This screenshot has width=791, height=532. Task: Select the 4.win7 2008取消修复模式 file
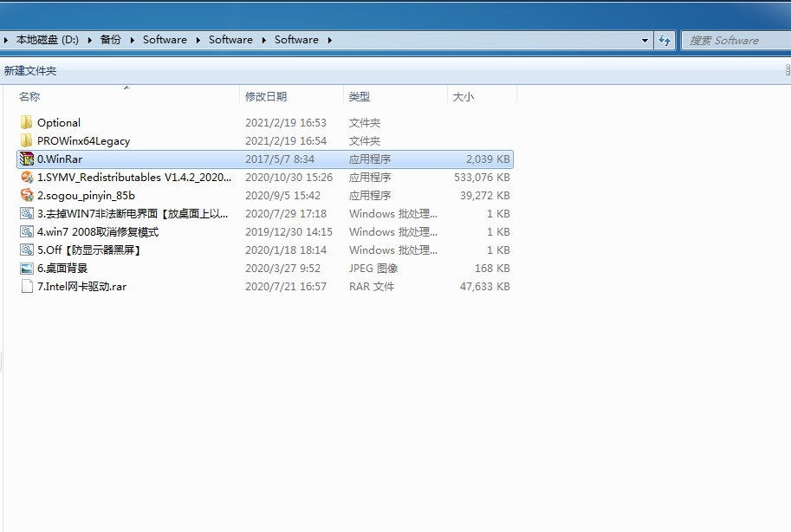pos(98,232)
